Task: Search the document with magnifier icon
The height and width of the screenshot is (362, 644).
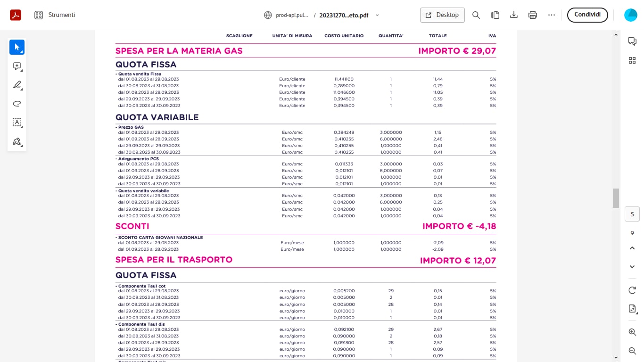Action: [476, 15]
